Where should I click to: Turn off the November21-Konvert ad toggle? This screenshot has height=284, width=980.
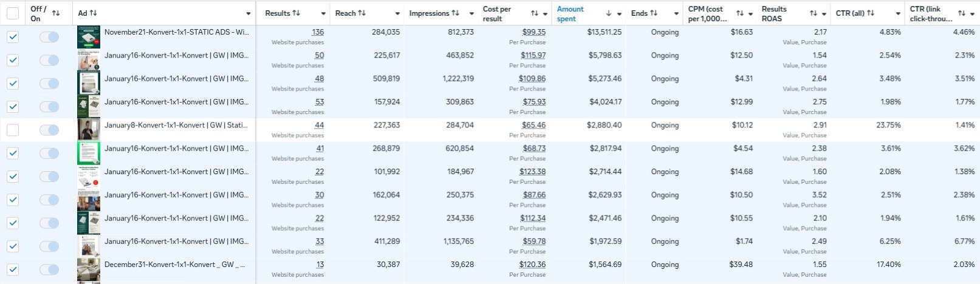pos(49,37)
